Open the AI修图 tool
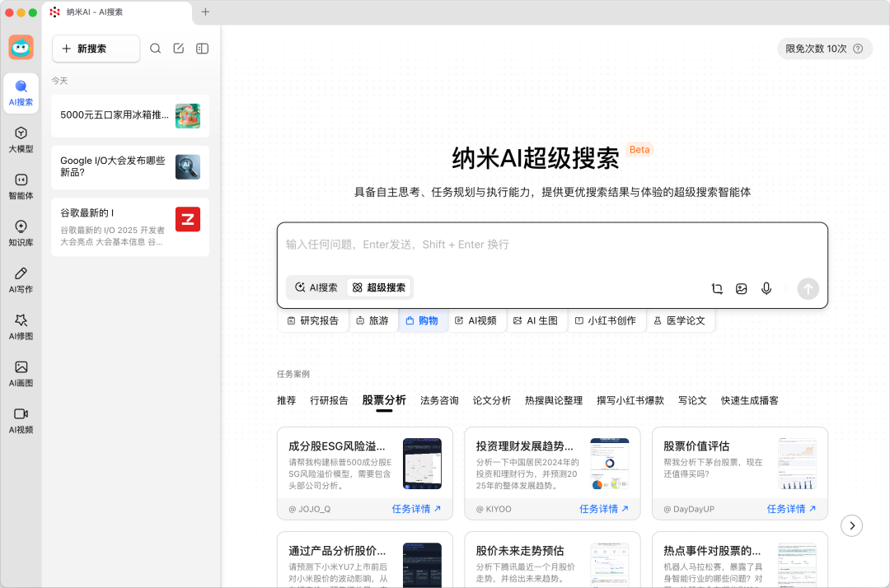This screenshot has width=890, height=588. tap(21, 327)
